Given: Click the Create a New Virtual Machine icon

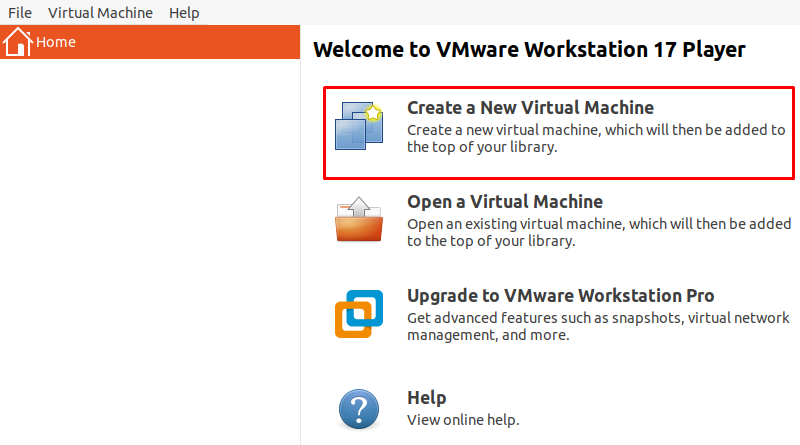Looking at the screenshot, I should [359, 126].
